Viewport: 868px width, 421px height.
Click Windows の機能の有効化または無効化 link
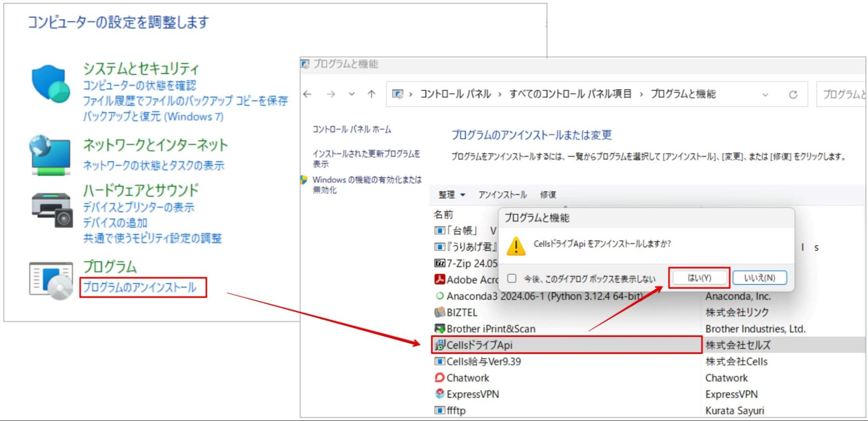tap(367, 185)
